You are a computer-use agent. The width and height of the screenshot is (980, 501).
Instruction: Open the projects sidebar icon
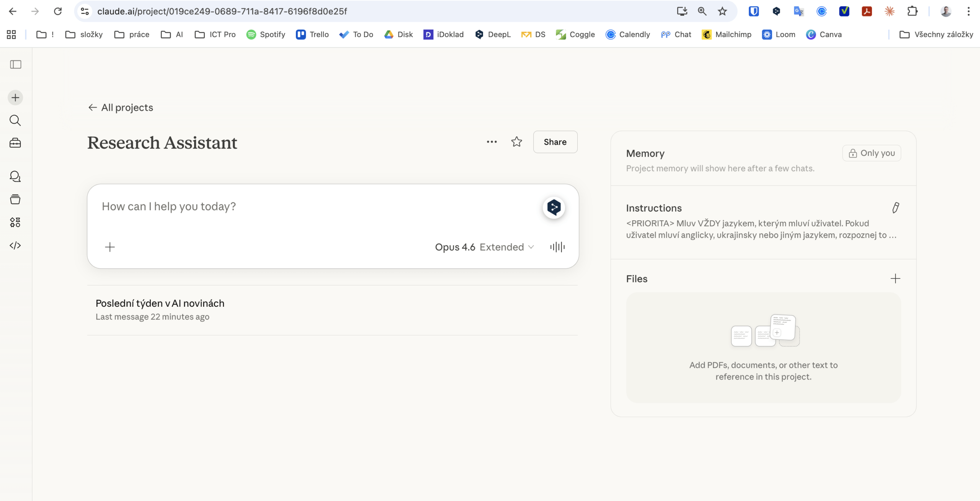point(15,200)
